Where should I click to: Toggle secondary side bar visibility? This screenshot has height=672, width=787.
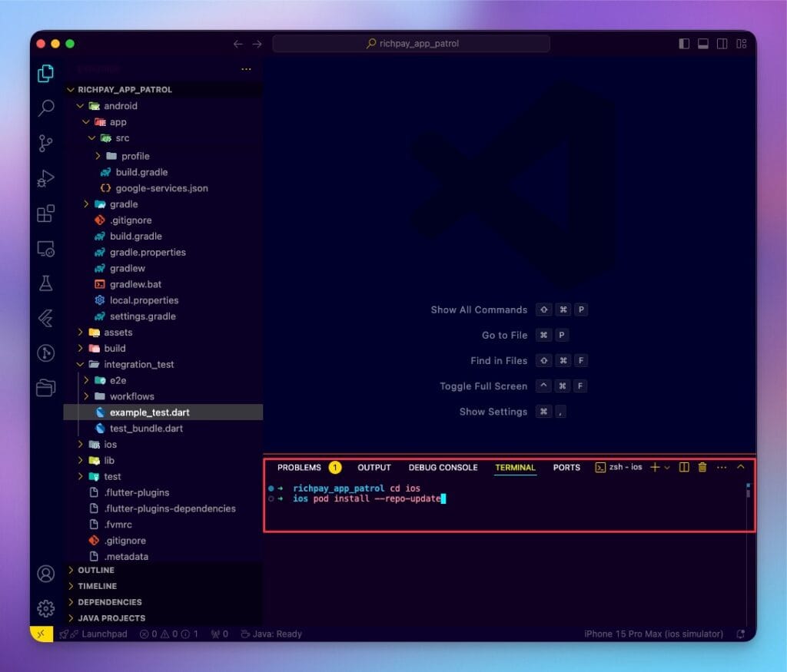tap(722, 44)
